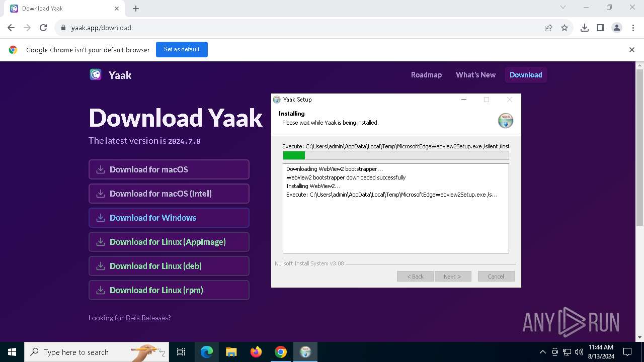Image resolution: width=644 pixels, height=362 pixels.
Task: Select 'Installing WebView2…' log line
Action: pyautogui.click(x=313, y=186)
